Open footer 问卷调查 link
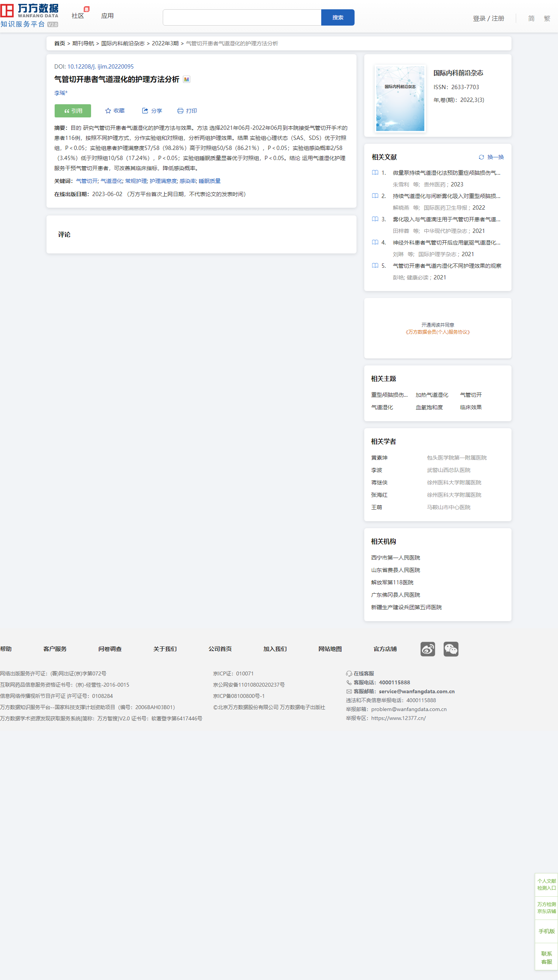This screenshot has height=980, width=558. [110, 649]
